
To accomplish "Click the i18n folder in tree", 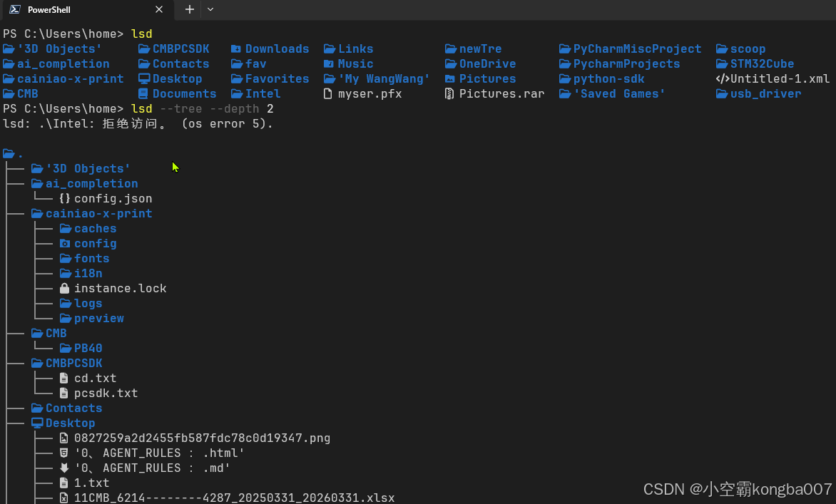I will (x=88, y=273).
